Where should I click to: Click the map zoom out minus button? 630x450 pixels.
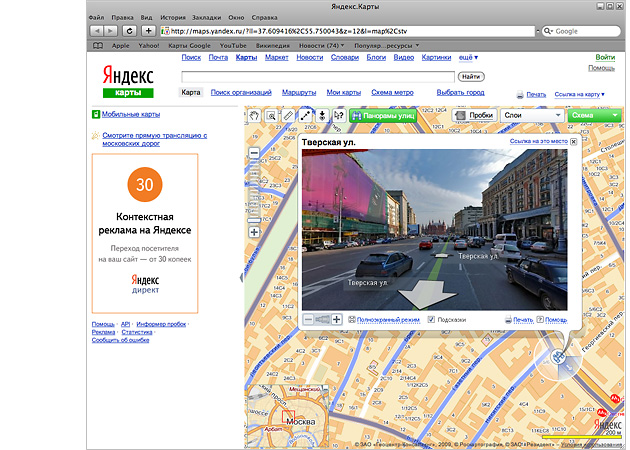click(x=254, y=154)
